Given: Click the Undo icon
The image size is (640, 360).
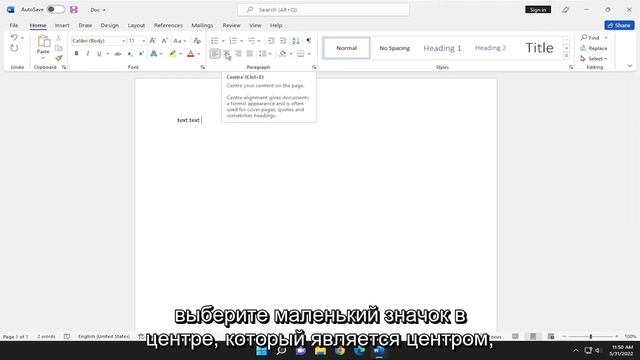Looking at the screenshot, I should pos(14,38).
